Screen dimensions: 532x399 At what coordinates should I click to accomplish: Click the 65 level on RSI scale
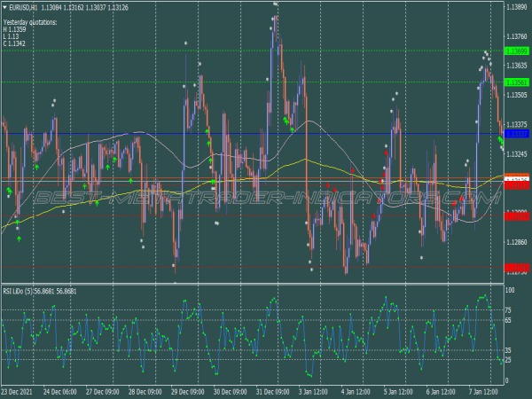pyautogui.click(x=509, y=320)
